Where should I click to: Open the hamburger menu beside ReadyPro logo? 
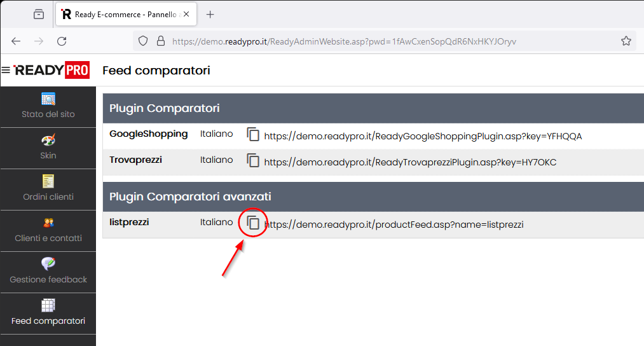(6, 70)
